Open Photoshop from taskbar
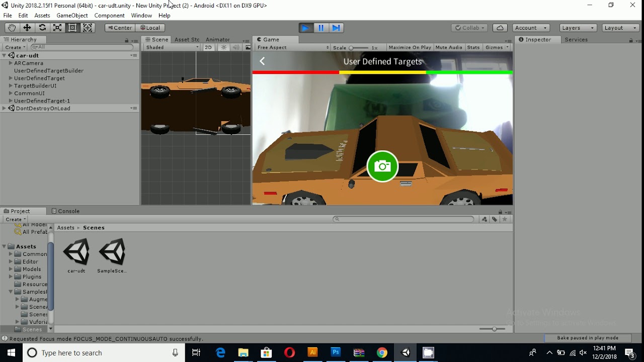Viewport: 644px width, 362px height. [336, 352]
